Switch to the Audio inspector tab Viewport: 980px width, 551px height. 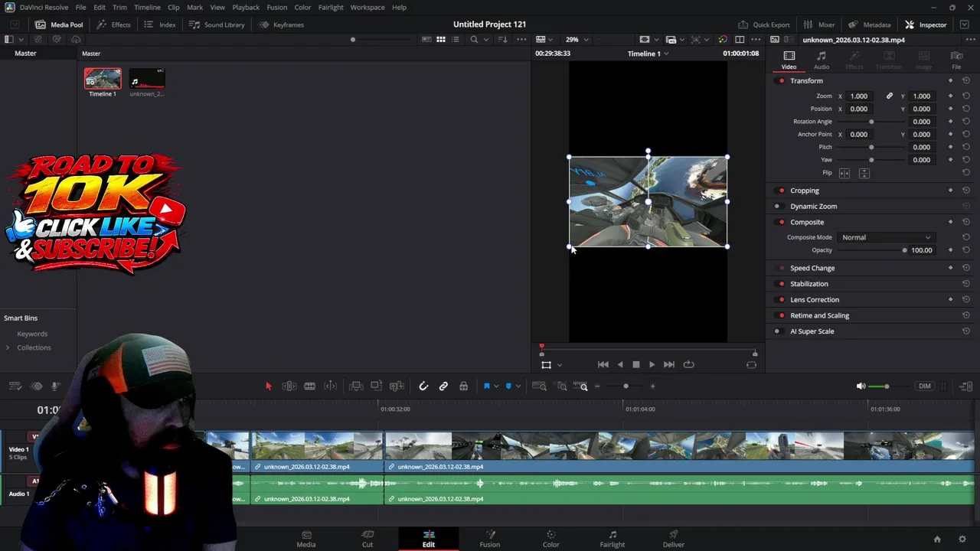pos(822,60)
